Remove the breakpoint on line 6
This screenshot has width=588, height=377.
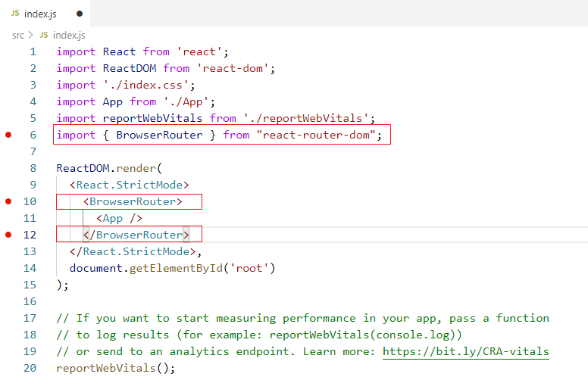click(x=9, y=135)
